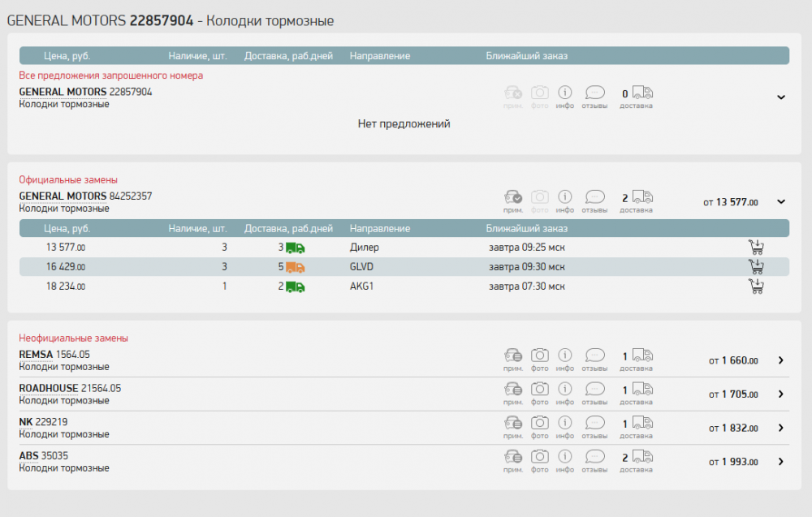812x517 pixels.
Task: Expand offers for REMSA 1564.05
Action: pos(781,360)
